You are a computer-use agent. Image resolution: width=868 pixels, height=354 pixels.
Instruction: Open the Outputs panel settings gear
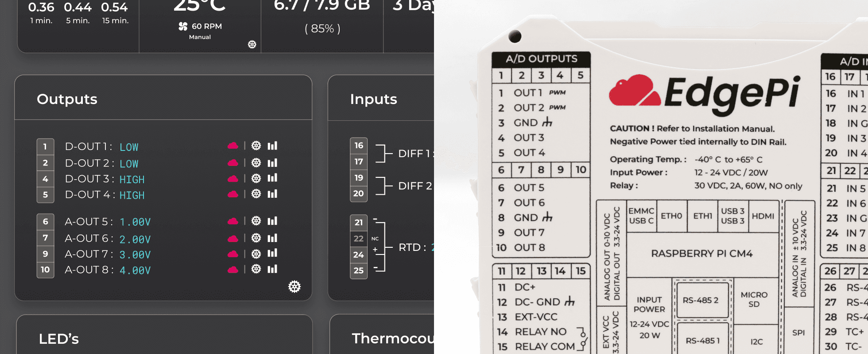(x=294, y=287)
